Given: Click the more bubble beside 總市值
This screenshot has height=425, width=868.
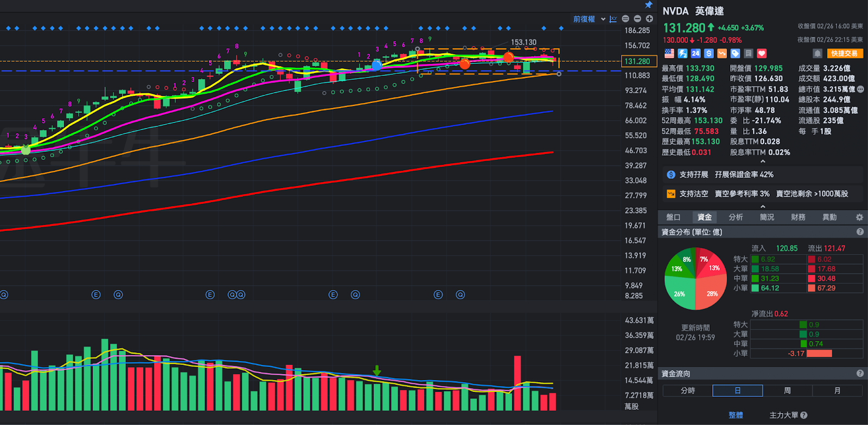Looking at the screenshot, I should [860, 89].
